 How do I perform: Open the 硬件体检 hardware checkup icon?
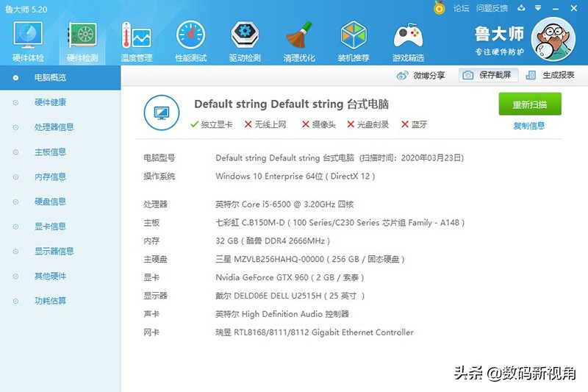28,35
